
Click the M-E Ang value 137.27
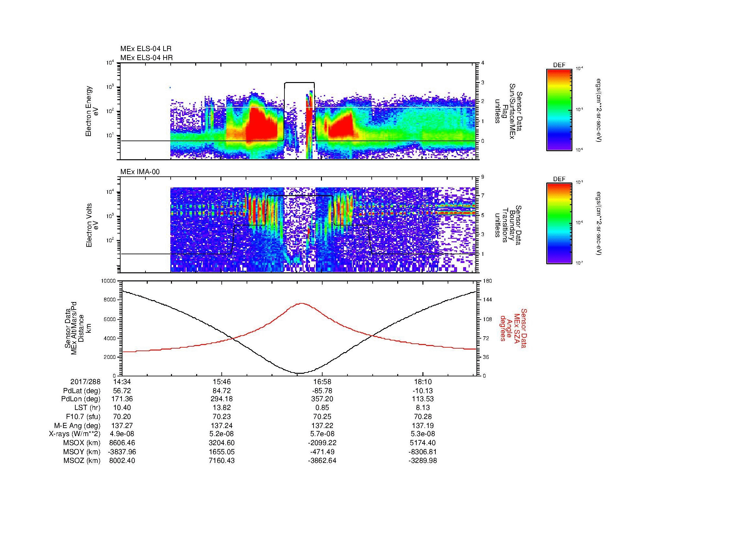click(122, 425)
